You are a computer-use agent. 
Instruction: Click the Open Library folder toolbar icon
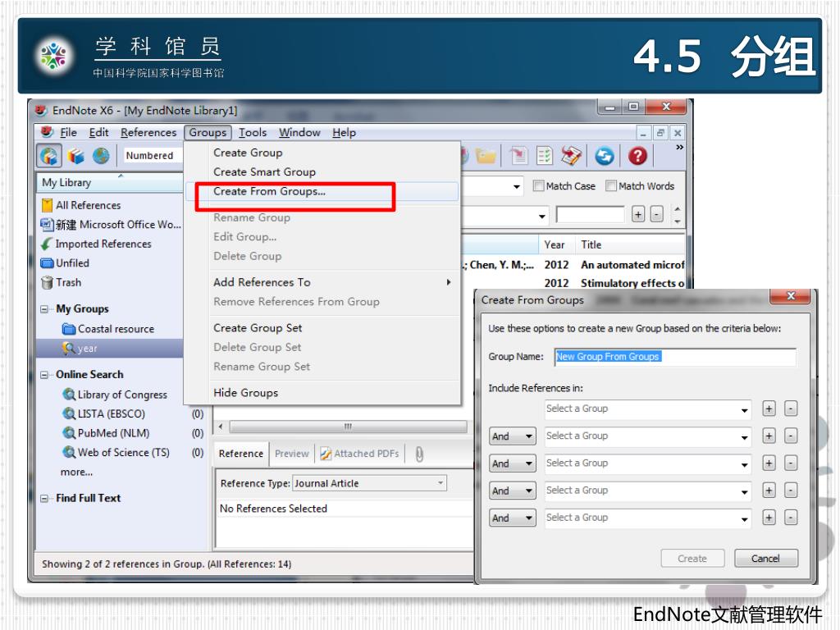coord(486,156)
